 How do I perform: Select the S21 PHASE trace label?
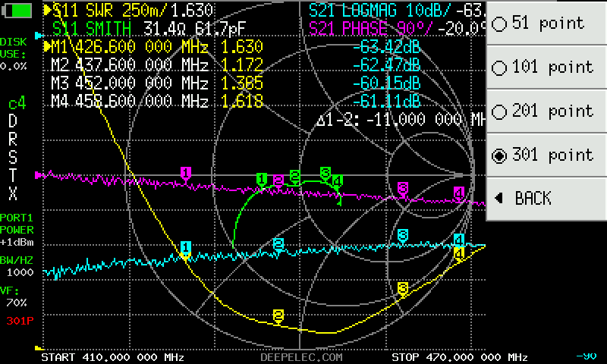[396, 28]
